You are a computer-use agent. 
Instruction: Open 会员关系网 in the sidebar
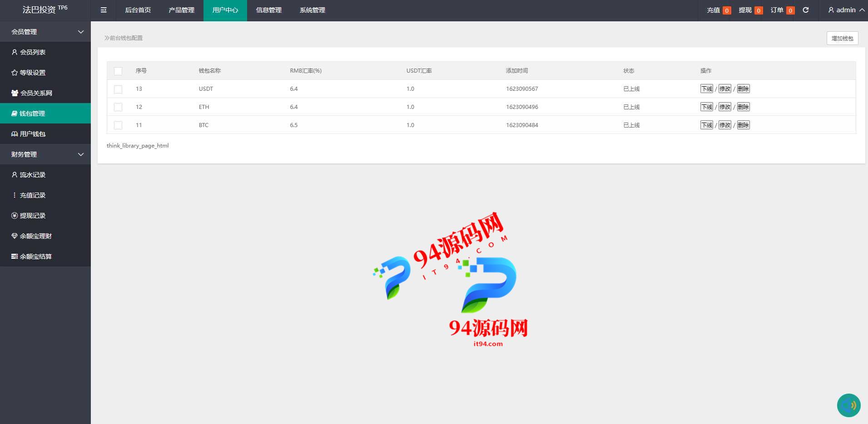point(45,93)
